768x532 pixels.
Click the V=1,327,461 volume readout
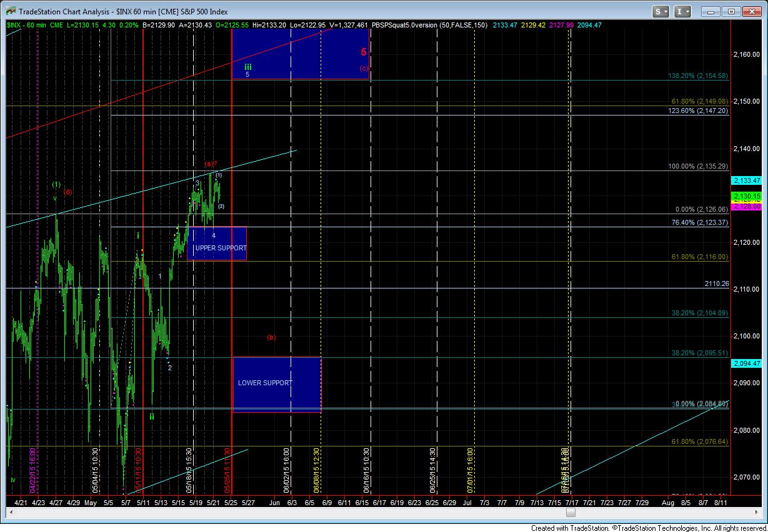349,24
